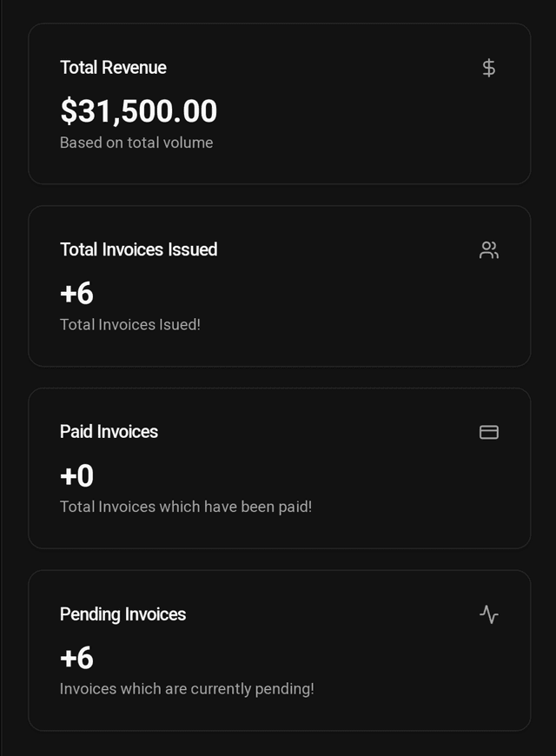556x756 pixels.
Task: Open the Paid Invoices card
Action: tap(280, 468)
